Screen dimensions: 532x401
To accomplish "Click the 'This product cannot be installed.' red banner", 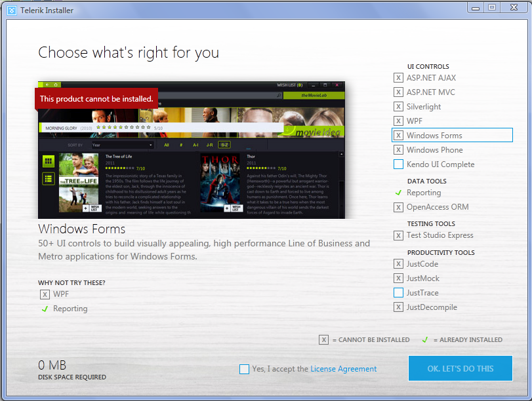I will 96,99.
